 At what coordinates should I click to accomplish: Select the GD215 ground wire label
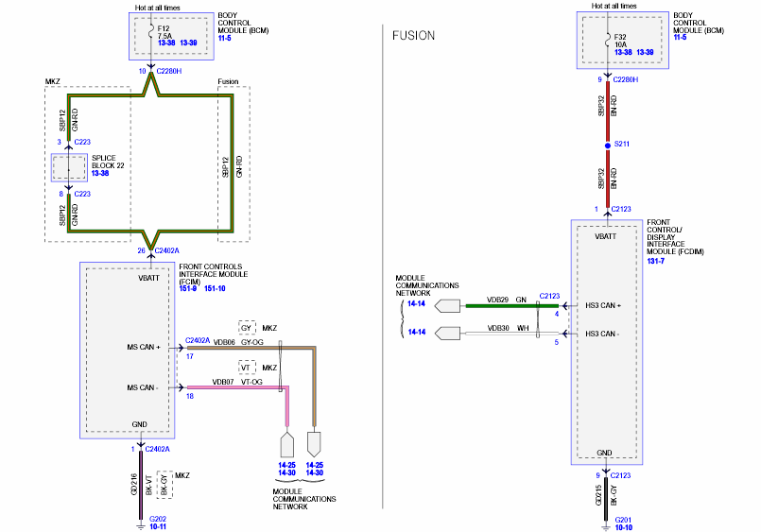[x=598, y=495]
